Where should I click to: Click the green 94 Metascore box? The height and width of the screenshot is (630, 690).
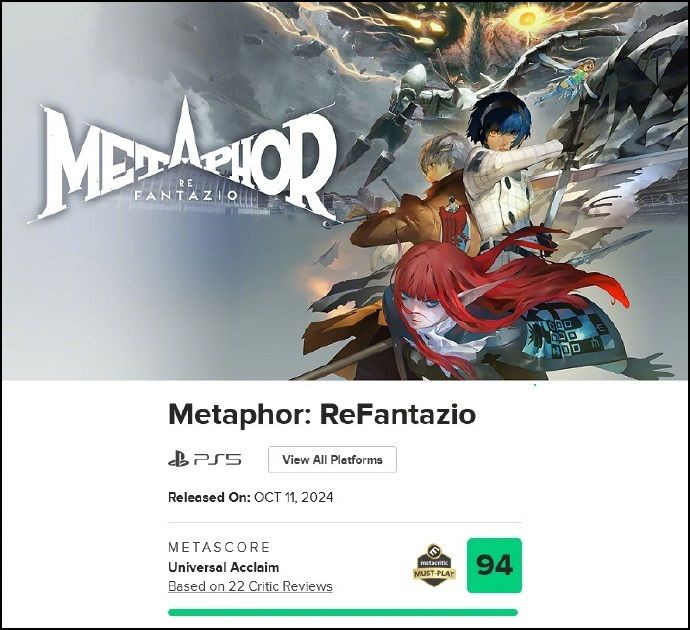pyautogui.click(x=494, y=565)
